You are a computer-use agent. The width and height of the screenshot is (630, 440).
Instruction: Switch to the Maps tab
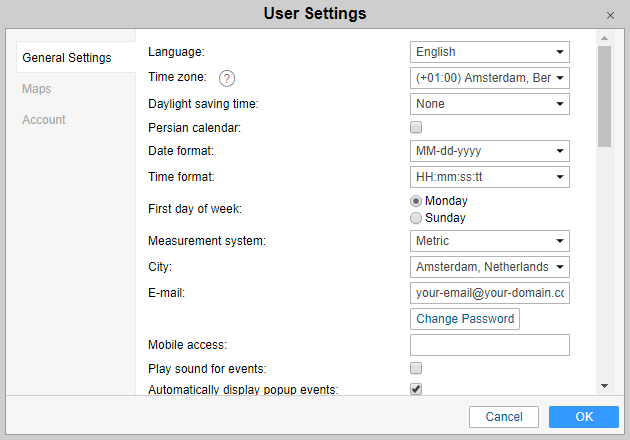37,89
